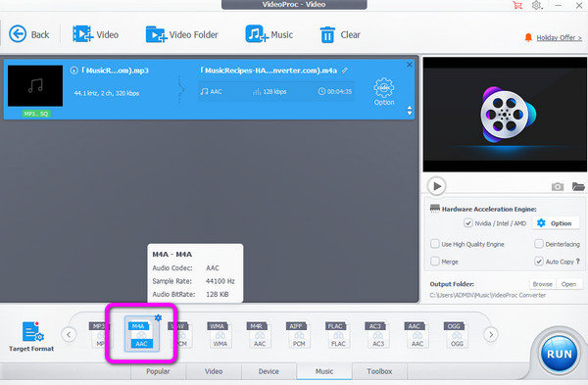Switch to the Toolbox tab
This screenshot has height=385, width=588.
pyautogui.click(x=379, y=371)
